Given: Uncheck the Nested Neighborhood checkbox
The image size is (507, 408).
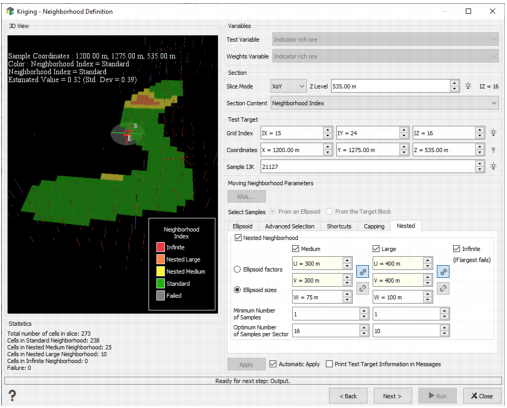Looking at the screenshot, I should [x=238, y=238].
